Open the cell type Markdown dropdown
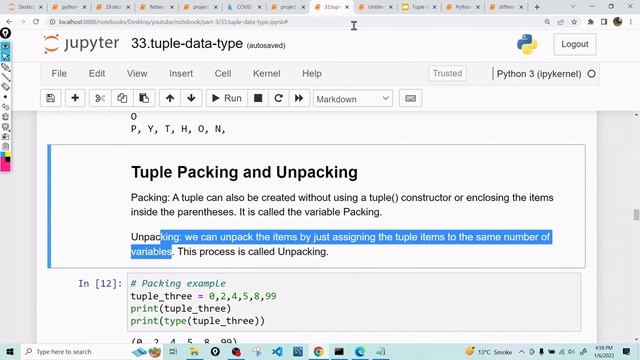Viewport: 640px width, 360px height. [x=353, y=99]
